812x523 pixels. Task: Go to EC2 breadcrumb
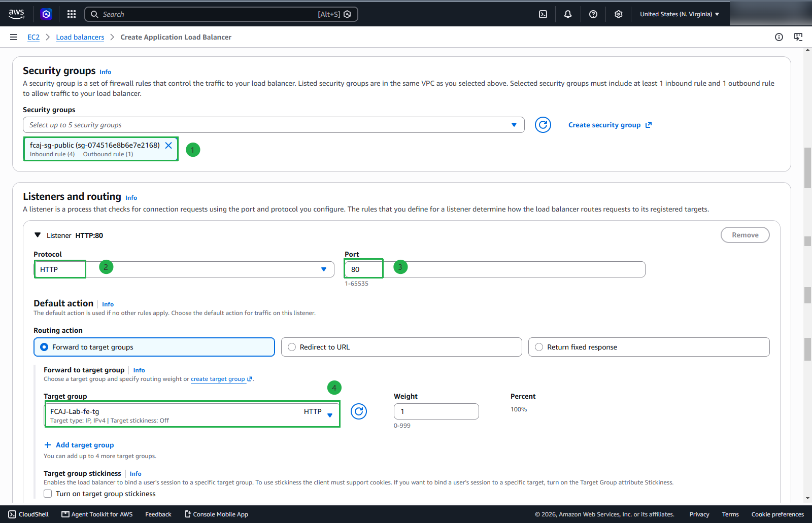tap(33, 37)
